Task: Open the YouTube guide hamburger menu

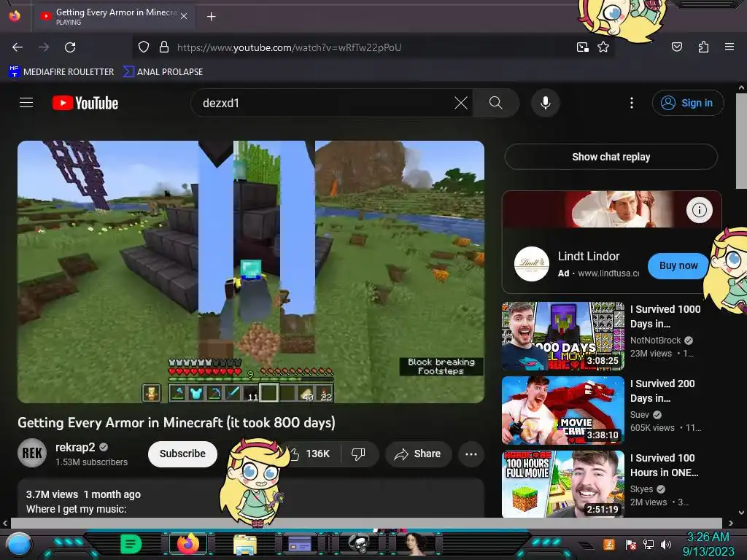Action: [26, 102]
